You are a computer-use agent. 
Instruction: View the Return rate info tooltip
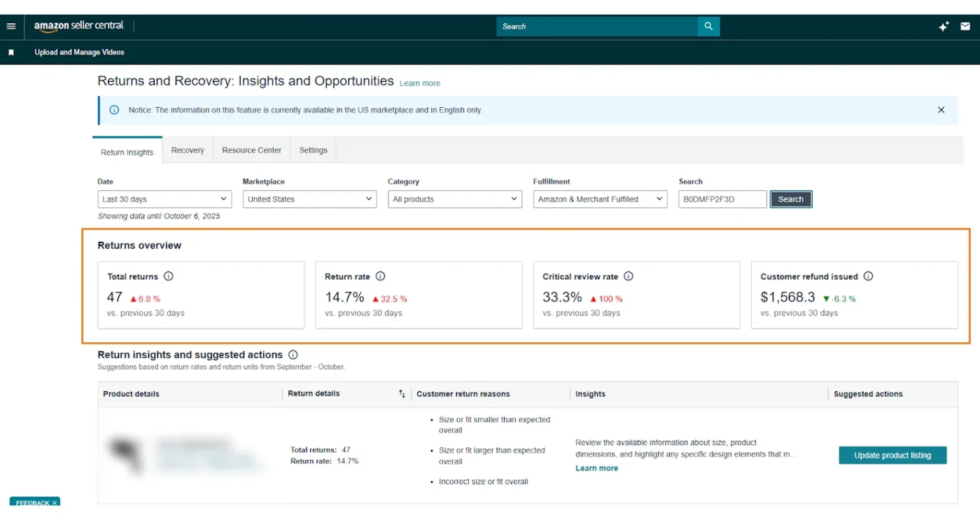click(x=381, y=276)
